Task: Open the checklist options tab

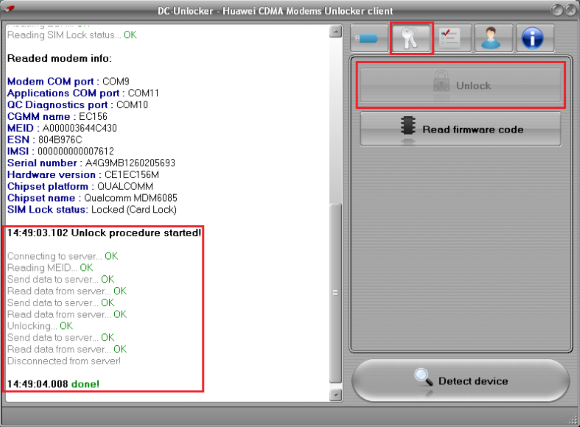Action: point(452,38)
